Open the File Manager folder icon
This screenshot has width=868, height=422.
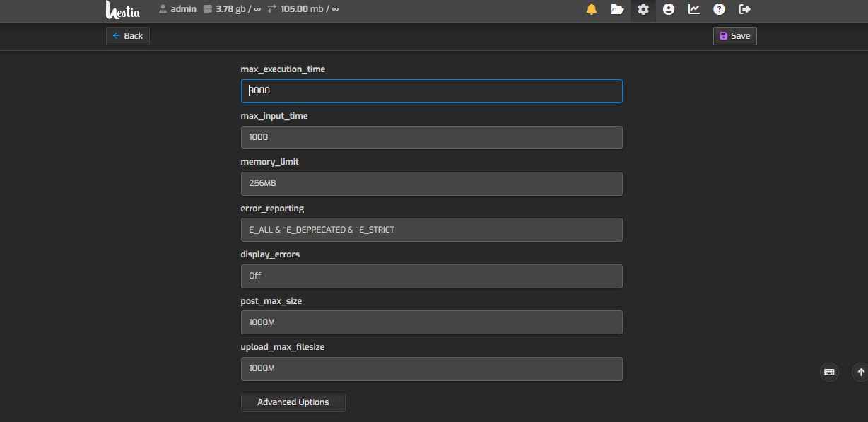click(617, 9)
